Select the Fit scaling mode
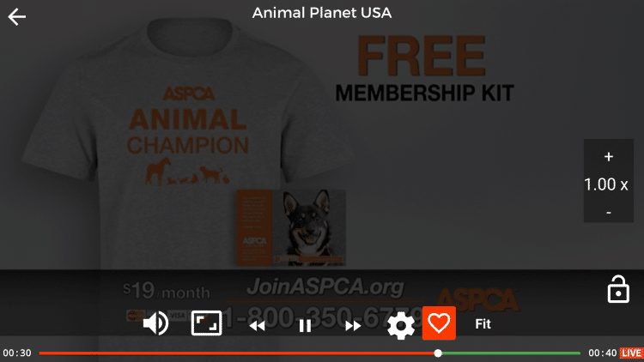 click(x=483, y=324)
